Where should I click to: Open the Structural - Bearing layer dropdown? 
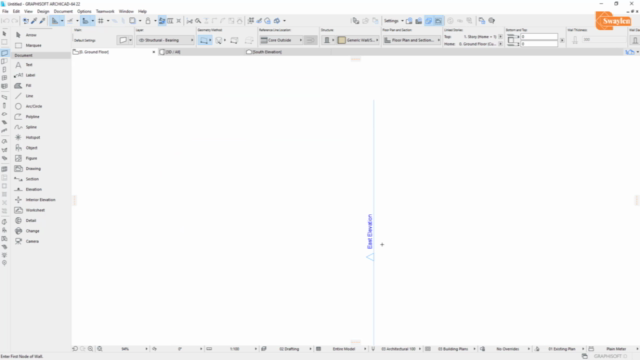pyautogui.click(x=165, y=40)
